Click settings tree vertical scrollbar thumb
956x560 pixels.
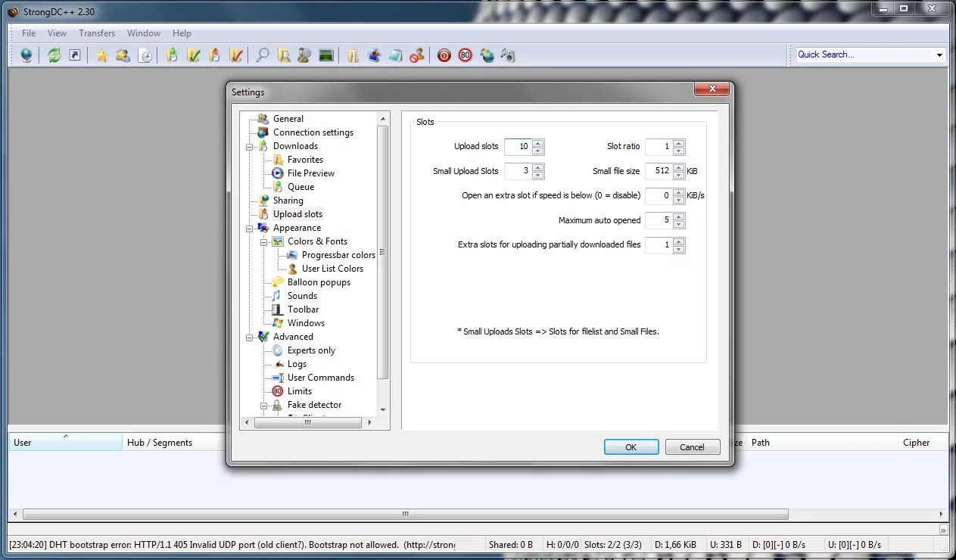coord(382,252)
